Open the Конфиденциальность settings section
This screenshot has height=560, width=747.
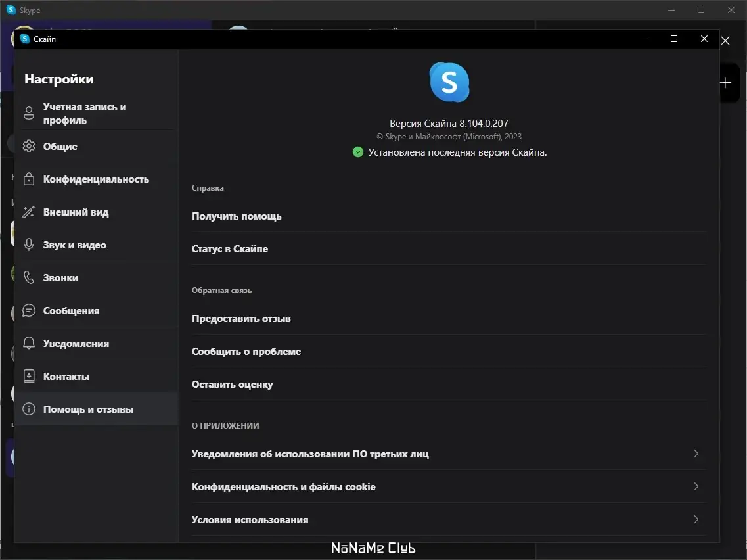(96, 179)
